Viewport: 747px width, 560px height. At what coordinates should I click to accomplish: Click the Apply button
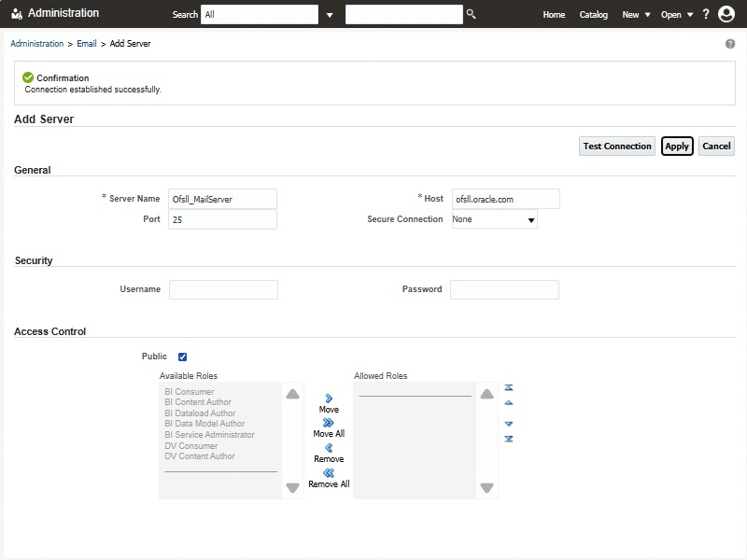677,147
